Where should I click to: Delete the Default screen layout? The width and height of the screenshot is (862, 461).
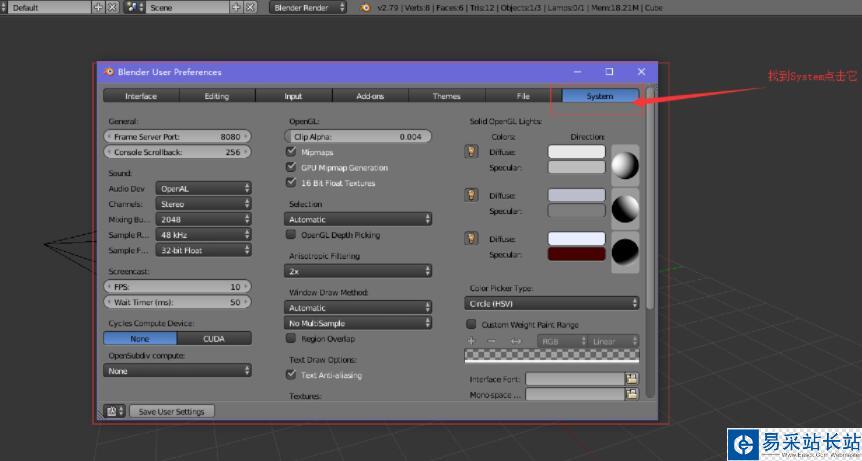click(112, 7)
